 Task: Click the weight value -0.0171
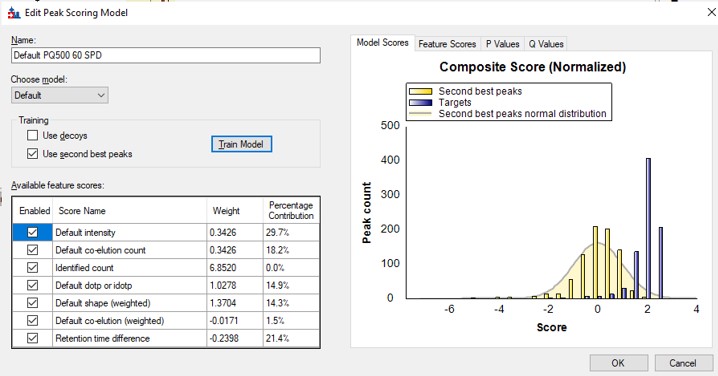tap(235, 321)
